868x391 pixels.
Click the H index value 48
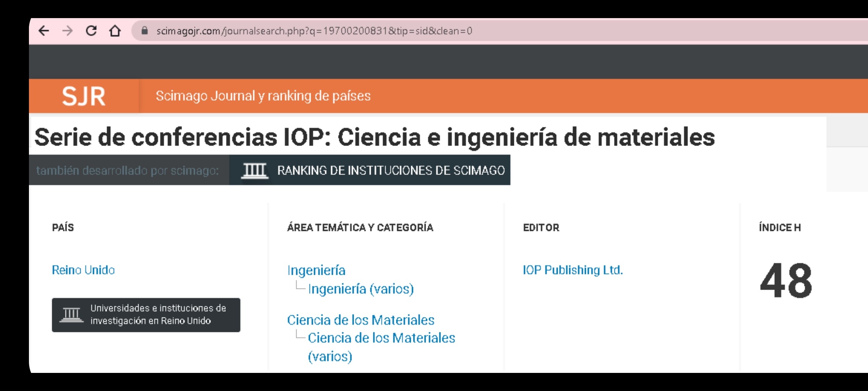point(786,281)
